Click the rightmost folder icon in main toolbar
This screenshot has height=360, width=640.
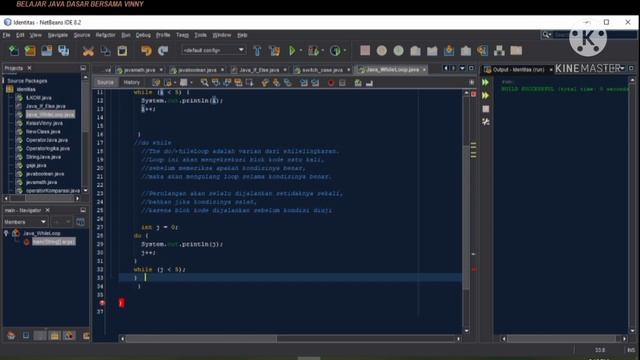(516, 50)
